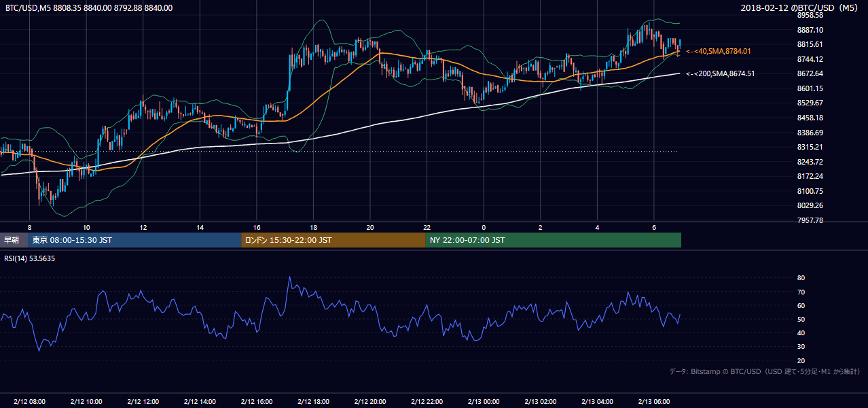Viewport: 868px width, 408px height.
Task: Click the bottom time label 2/12 14:00
Action: tap(200, 401)
